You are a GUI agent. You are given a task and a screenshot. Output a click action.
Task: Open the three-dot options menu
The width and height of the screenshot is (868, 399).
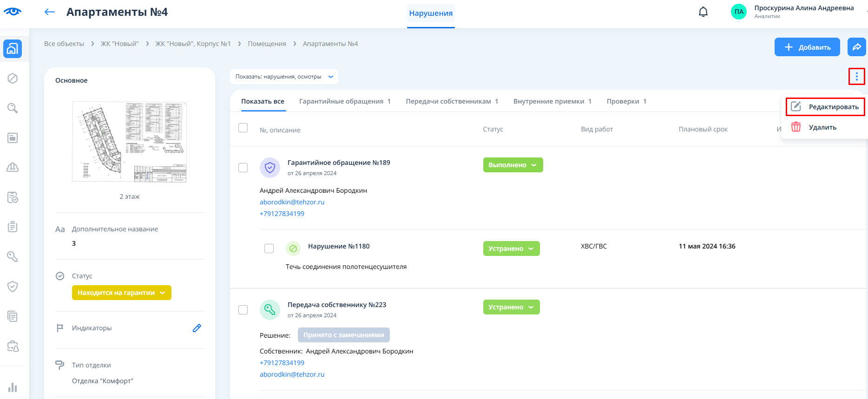click(856, 76)
